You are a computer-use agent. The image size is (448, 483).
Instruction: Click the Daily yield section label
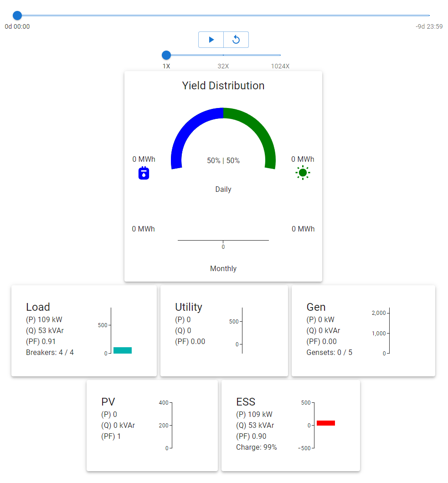coord(223,189)
